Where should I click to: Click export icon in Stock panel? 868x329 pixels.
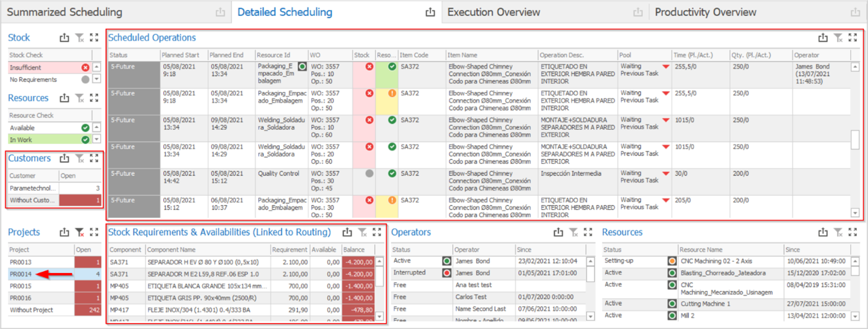(64, 38)
